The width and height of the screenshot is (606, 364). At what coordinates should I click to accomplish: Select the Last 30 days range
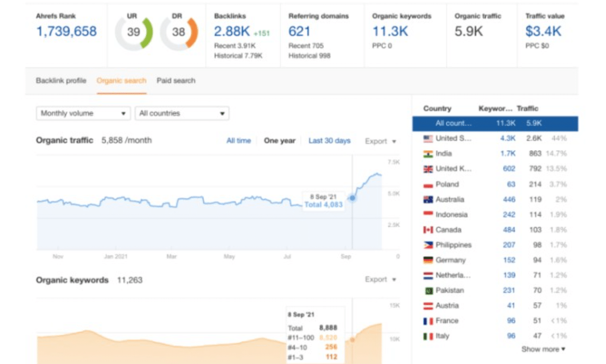pos(330,141)
